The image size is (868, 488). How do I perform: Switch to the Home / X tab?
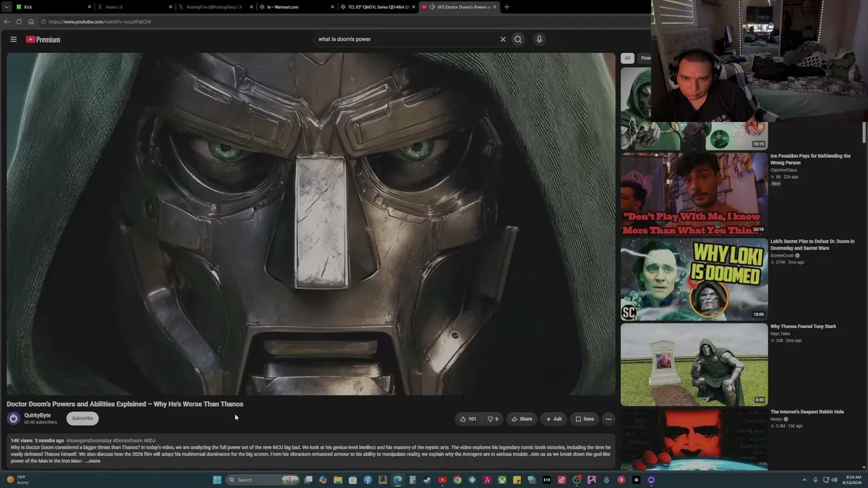pyautogui.click(x=134, y=7)
